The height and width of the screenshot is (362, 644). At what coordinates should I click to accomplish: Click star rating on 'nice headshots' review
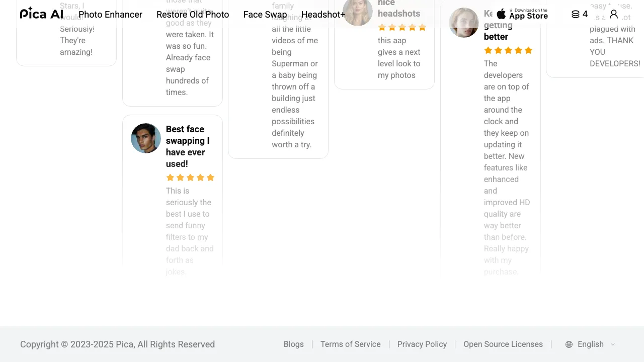tap(402, 27)
